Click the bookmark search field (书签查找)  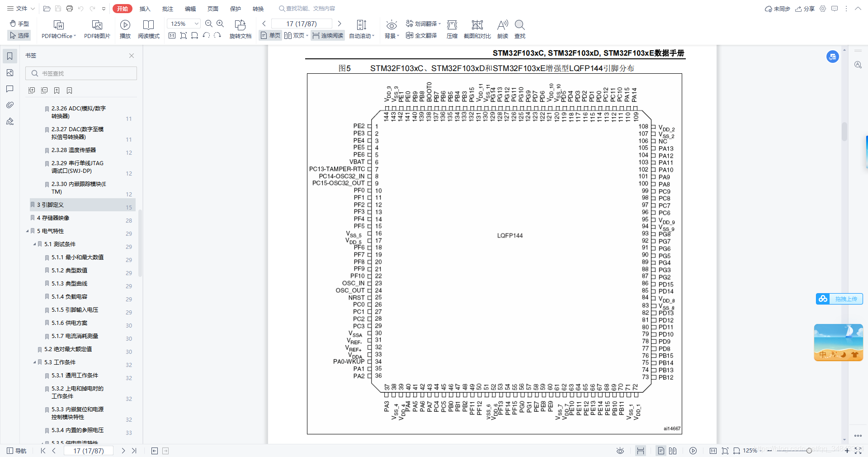pos(81,73)
